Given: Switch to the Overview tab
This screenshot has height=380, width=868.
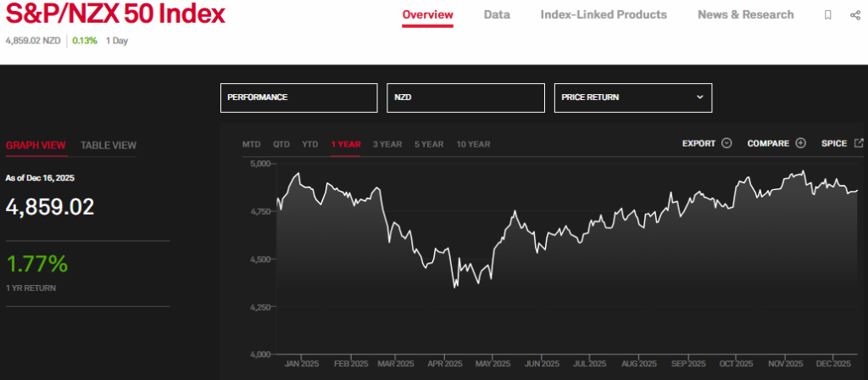Looking at the screenshot, I should (x=427, y=15).
